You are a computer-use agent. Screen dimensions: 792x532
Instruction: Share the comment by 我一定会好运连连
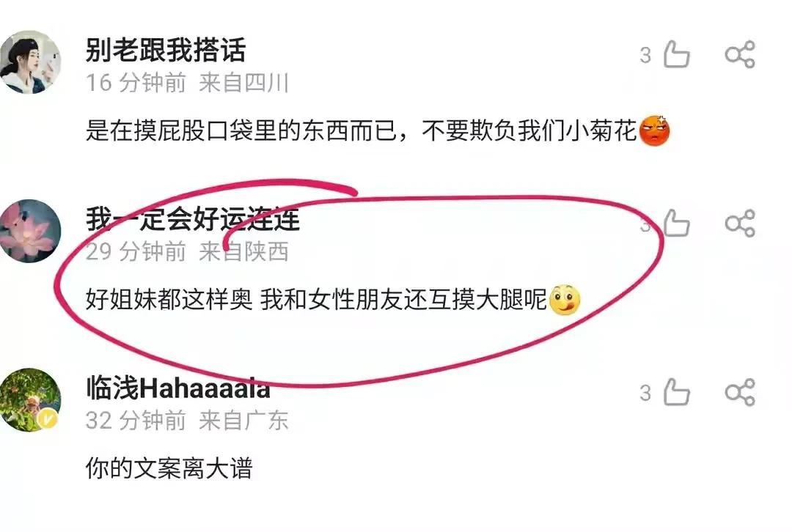coord(740,223)
